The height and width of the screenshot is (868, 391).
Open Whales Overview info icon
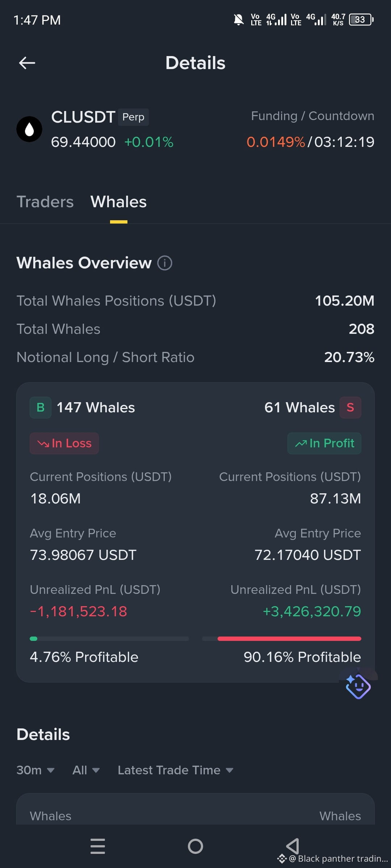165,263
